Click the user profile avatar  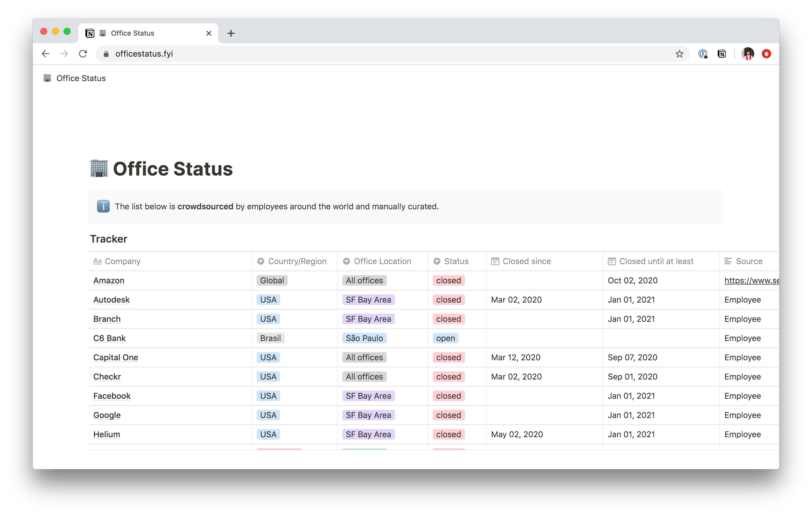747,54
